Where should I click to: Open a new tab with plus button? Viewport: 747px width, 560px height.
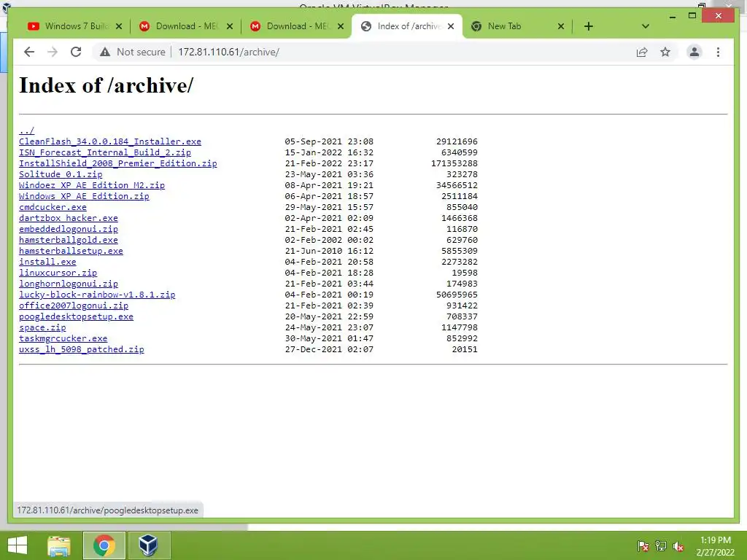(589, 26)
